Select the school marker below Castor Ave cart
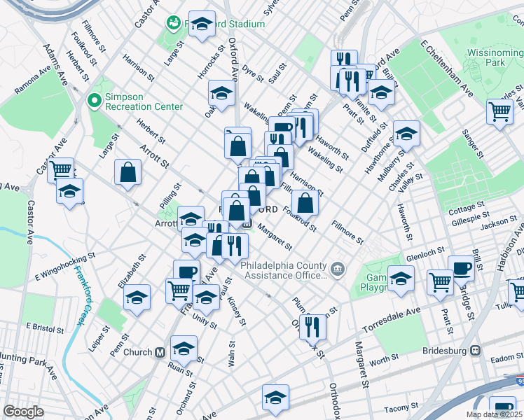 tap(69, 192)
